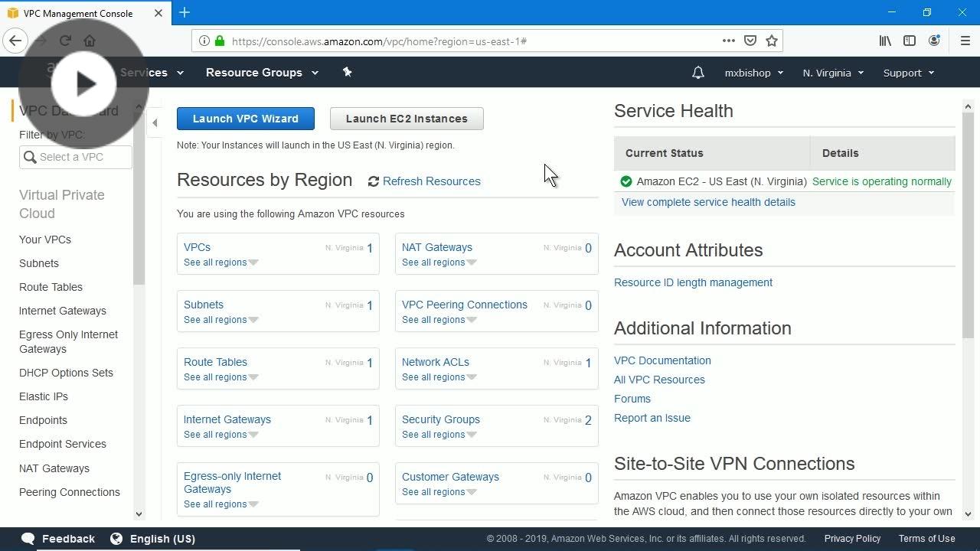Open the Resource ID length management link
The width and height of the screenshot is (980, 551).
tap(693, 282)
